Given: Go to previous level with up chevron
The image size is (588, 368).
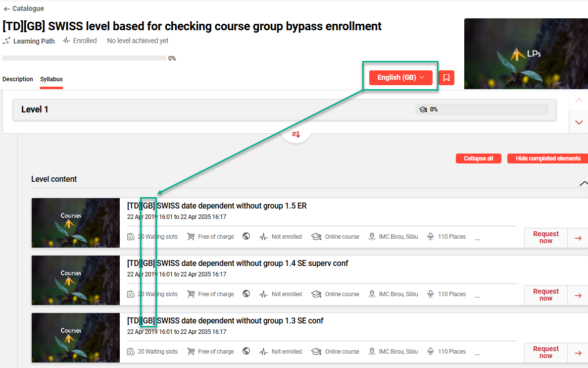Looking at the screenshot, I should [579, 101].
